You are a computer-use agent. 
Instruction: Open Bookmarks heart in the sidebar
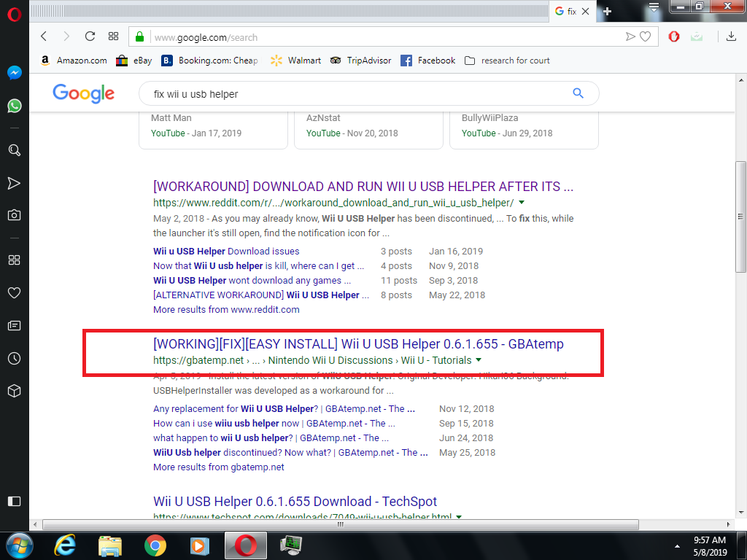(15, 293)
